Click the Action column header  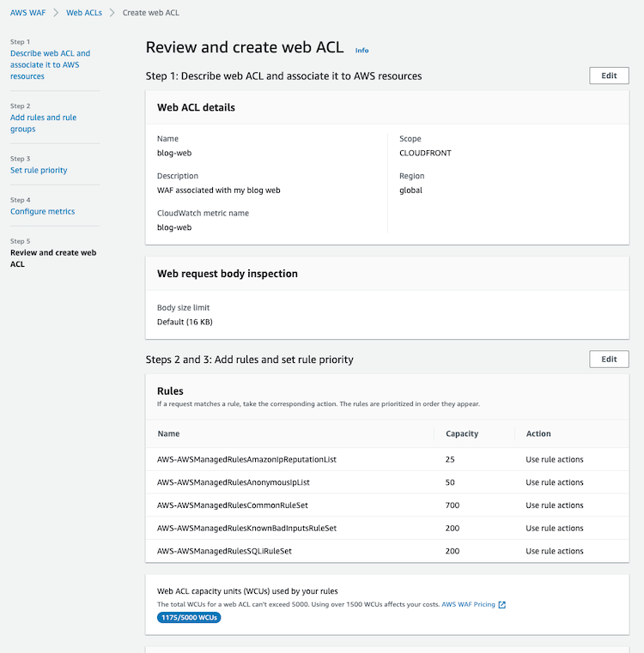pos(538,433)
